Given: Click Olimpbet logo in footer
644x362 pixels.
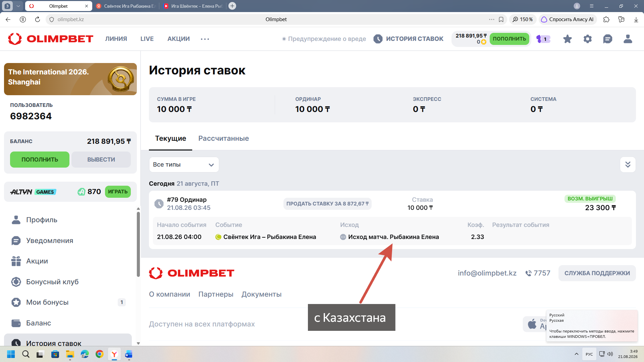Looking at the screenshot, I should coord(192,273).
